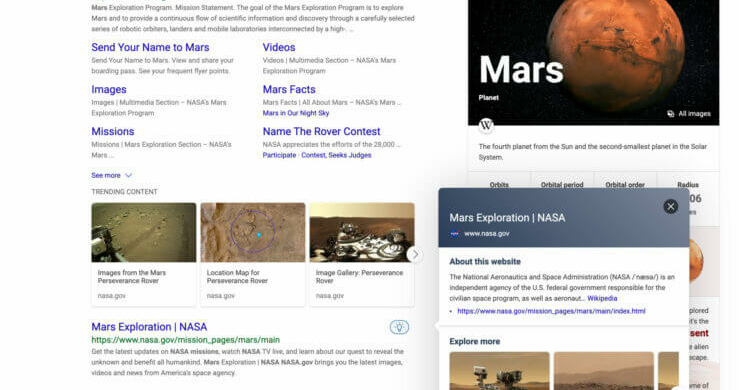The image size is (739, 390).
Task: Click the fourth planet from the Sun description
Action: (593, 152)
